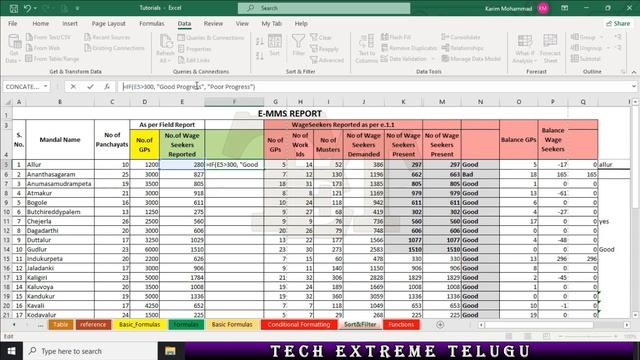Open the Windows Start menu
Image resolution: width=640 pixels, height=360 pixels.
[11, 351]
